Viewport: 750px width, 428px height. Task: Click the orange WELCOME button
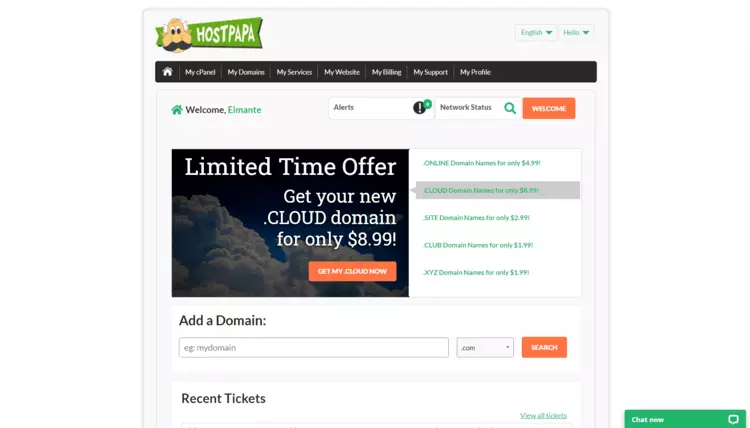[x=549, y=109]
